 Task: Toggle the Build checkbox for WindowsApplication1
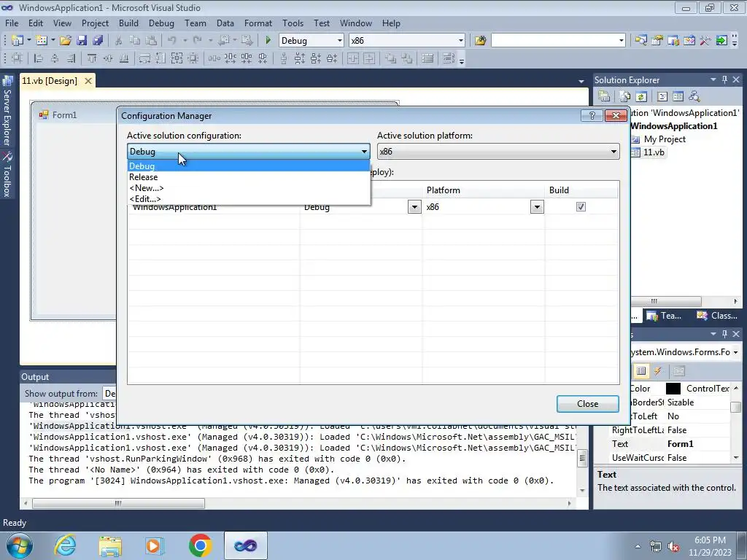pyautogui.click(x=581, y=206)
